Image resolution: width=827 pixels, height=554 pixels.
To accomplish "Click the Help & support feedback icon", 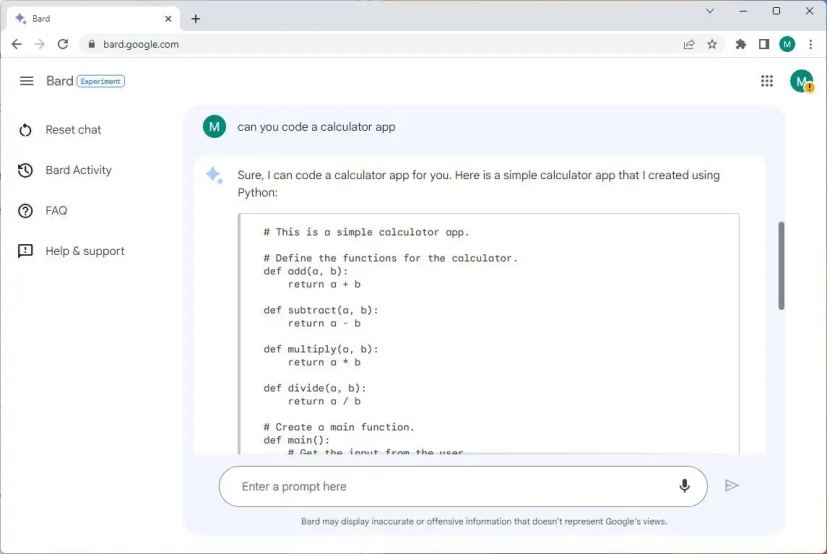I will pyautogui.click(x=25, y=251).
